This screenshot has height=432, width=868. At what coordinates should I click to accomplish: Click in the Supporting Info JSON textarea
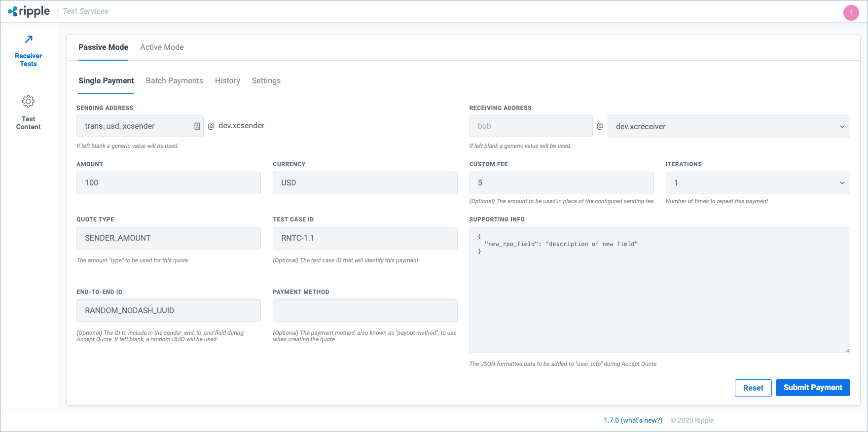[x=659, y=296]
